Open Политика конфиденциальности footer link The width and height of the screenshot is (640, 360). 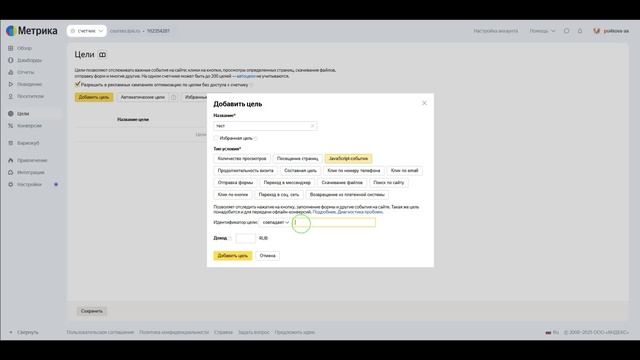[x=174, y=332]
